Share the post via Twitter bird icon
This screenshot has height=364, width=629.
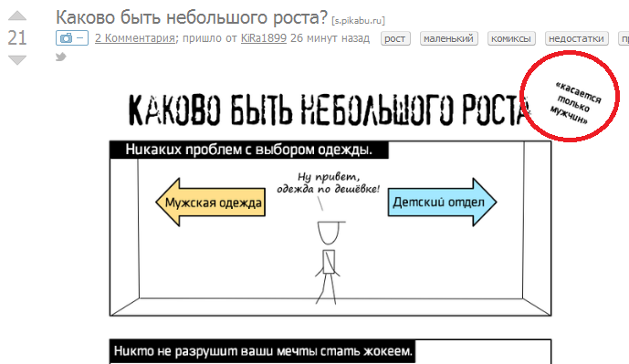[x=61, y=57]
